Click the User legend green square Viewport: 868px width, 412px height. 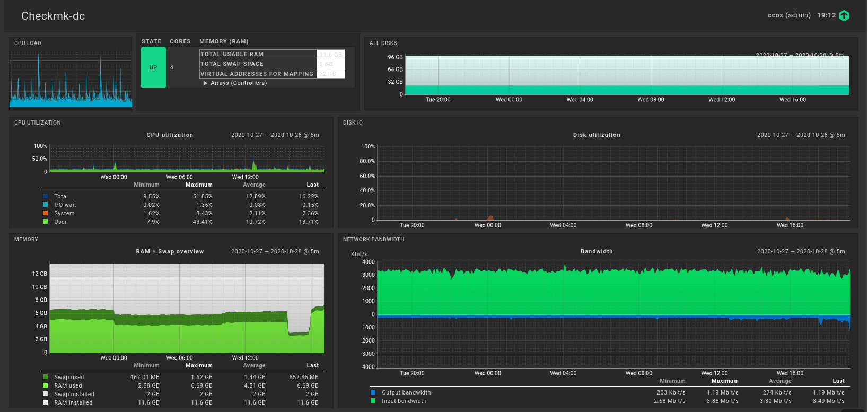pyautogui.click(x=46, y=222)
